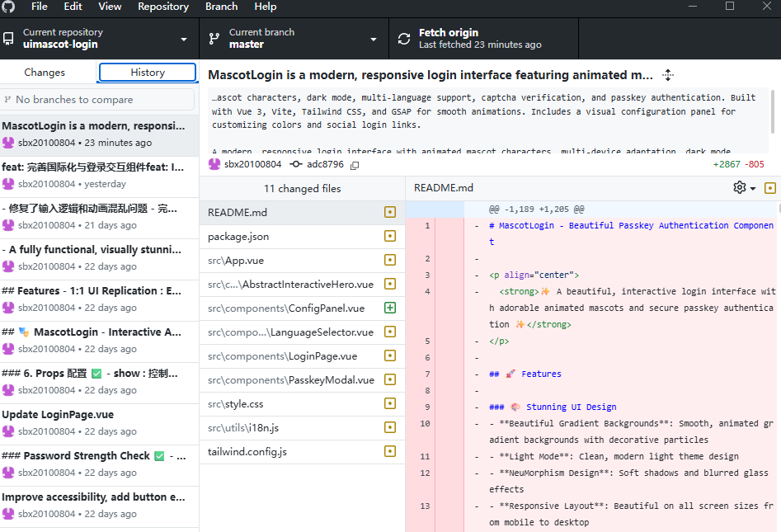Click the expand commit summary icon
The height and width of the screenshot is (532, 781).
pyautogui.click(x=668, y=75)
